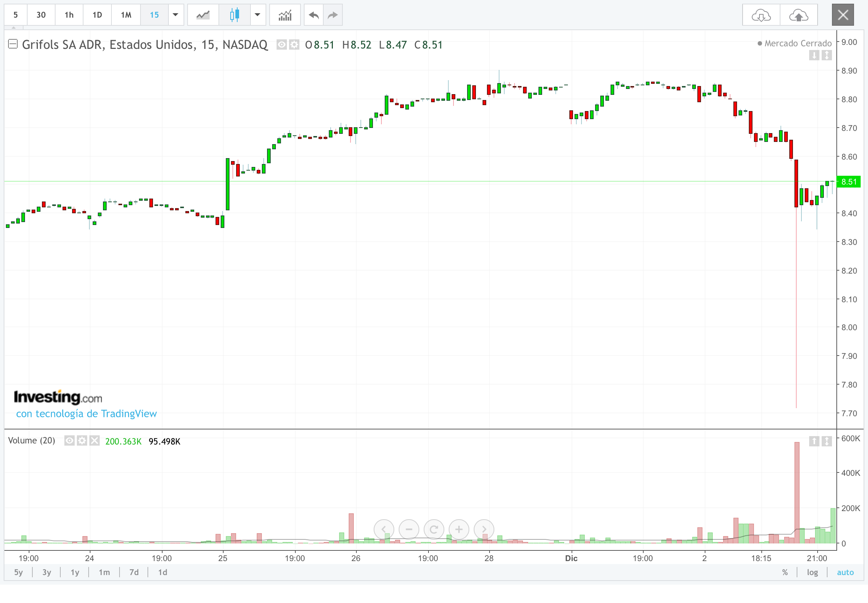868x603 pixels.
Task: Open the time interval dropdown arrow
Action: pyautogui.click(x=176, y=15)
